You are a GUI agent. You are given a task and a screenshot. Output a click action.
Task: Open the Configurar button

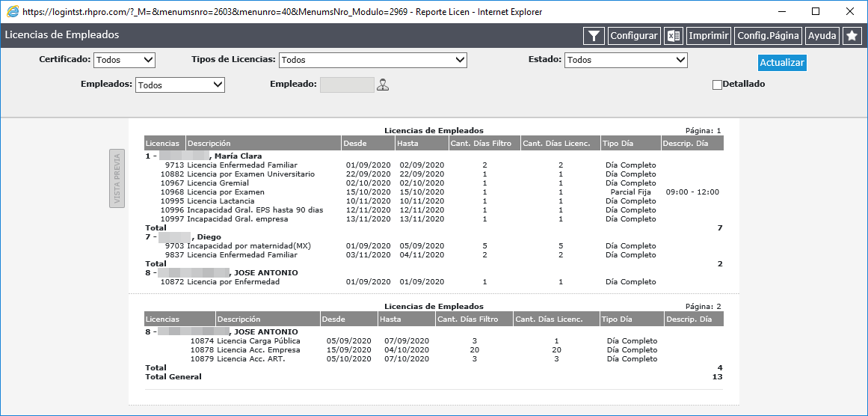click(634, 36)
